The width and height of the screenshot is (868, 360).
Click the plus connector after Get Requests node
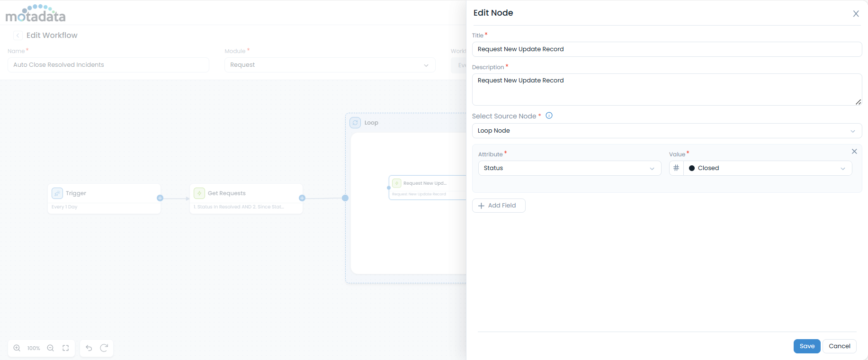(302, 198)
